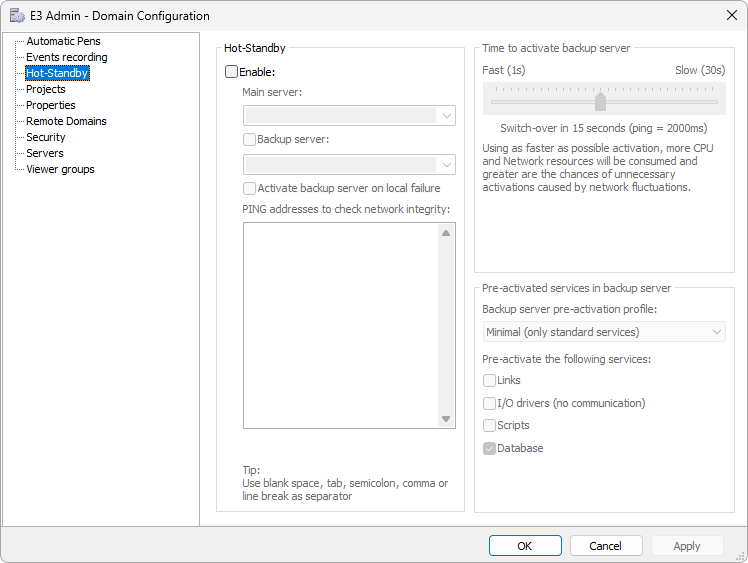Click the E3 Admin title bar icon

pyautogui.click(x=17, y=16)
